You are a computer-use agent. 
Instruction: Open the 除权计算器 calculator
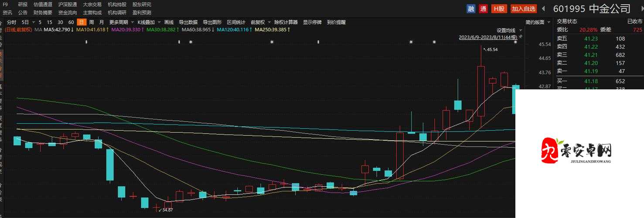[286, 22]
